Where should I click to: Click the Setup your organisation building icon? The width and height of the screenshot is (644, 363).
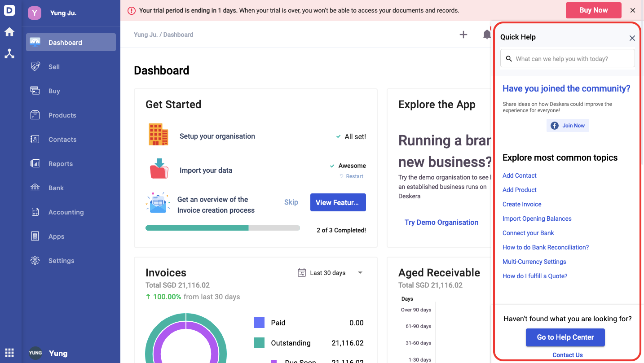pos(158,135)
